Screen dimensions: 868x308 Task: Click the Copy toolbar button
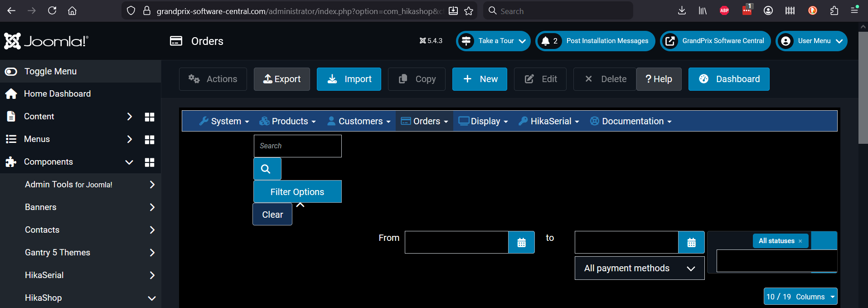(417, 79)
